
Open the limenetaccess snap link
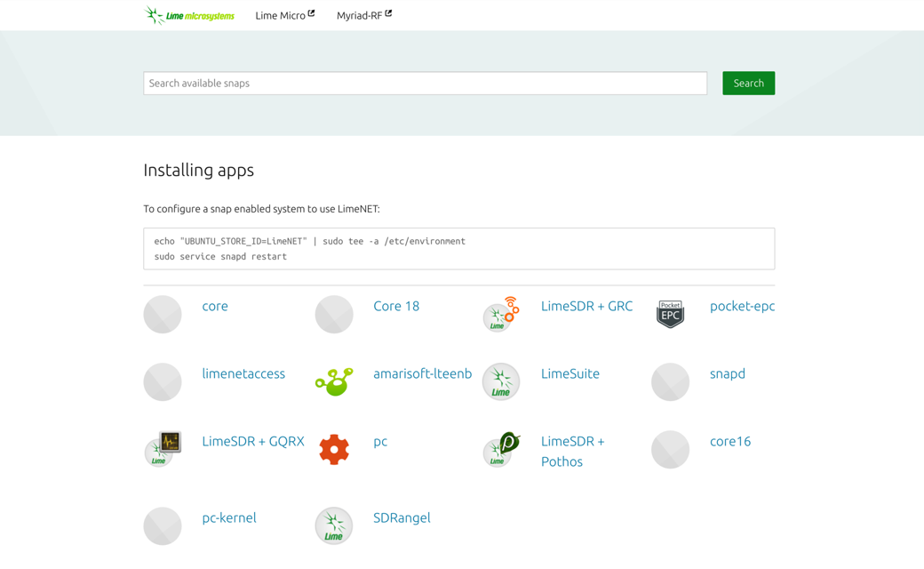tap(243, 373)
